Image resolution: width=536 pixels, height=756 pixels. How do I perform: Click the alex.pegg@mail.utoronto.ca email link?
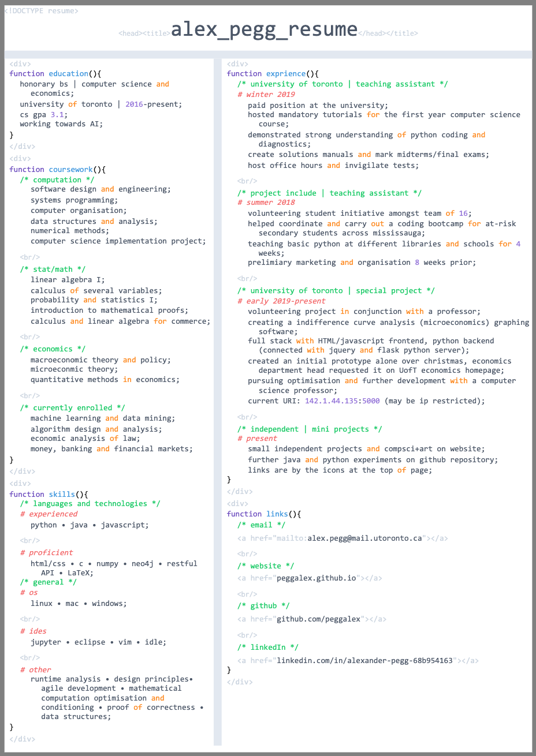364,538
